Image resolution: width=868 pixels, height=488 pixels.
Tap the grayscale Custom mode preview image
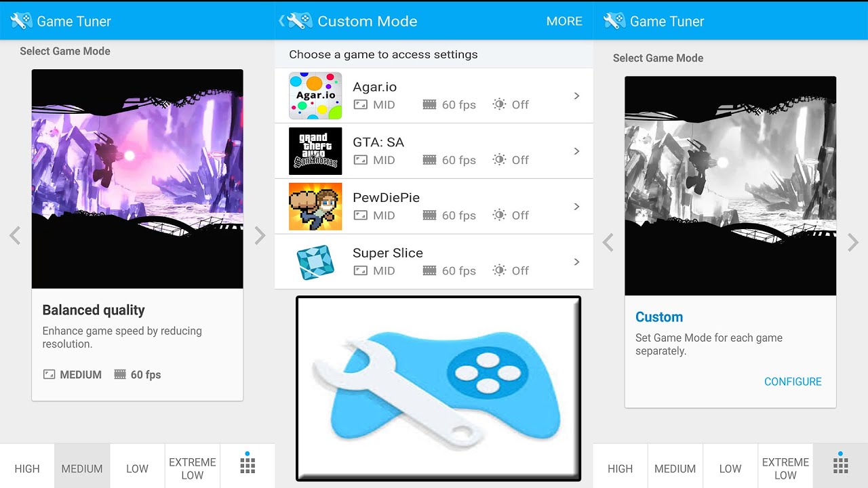point(730,186)
